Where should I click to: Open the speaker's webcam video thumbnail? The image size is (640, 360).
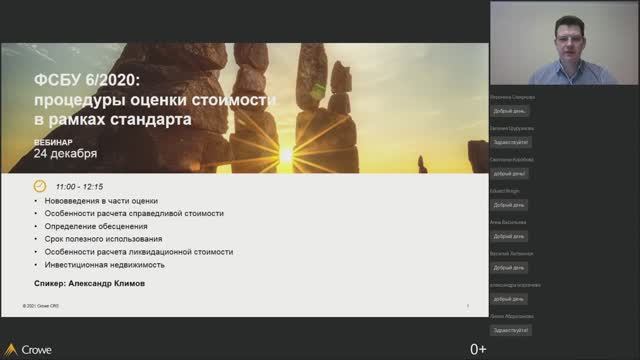564,43
